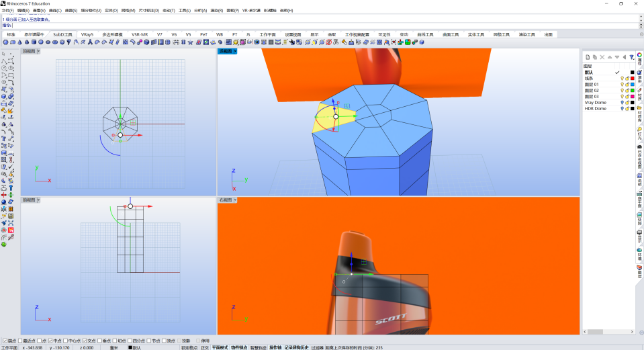Image resolution: width=644 pixels, height=350 pixels.
Task: Click the new sublayer icon
Action: click(595, 57)
